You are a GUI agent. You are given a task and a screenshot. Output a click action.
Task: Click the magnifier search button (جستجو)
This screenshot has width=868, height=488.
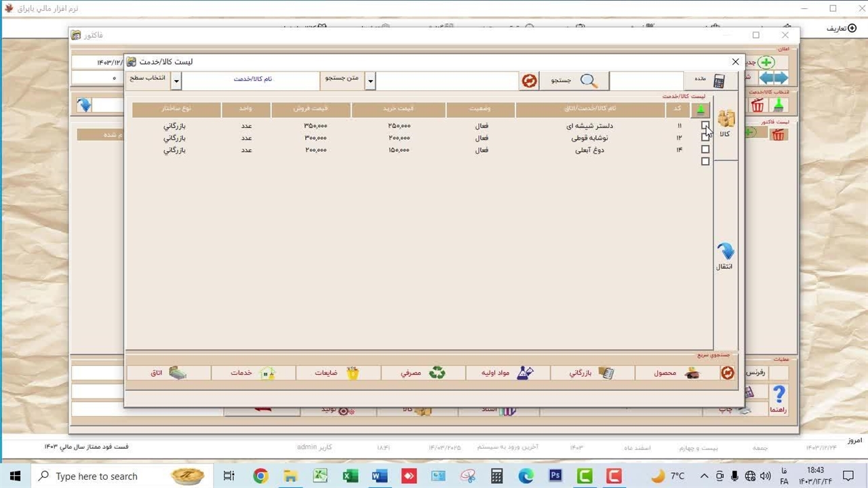click(x=574, y=81)
